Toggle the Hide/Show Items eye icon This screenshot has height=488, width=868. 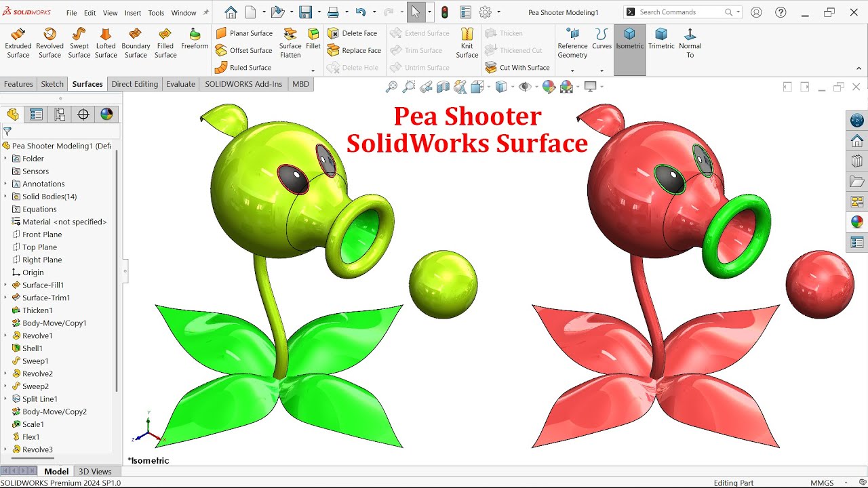524,87
